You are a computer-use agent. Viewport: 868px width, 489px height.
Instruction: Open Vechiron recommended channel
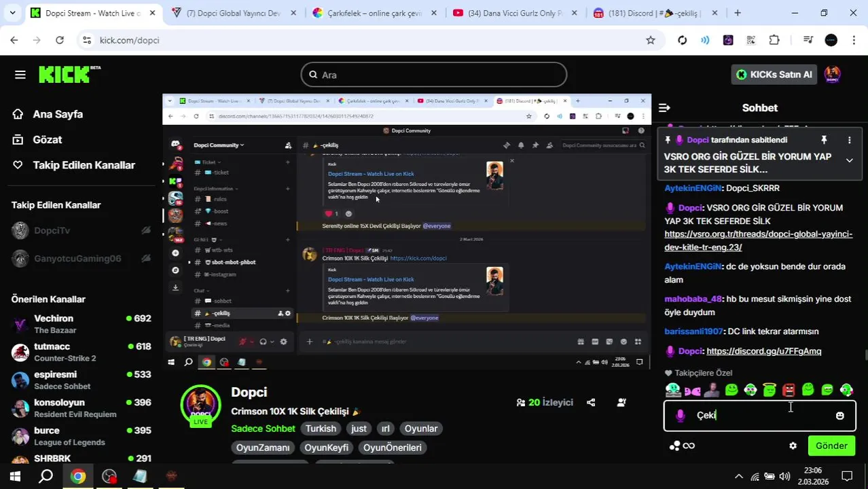(x=82, y=324)
